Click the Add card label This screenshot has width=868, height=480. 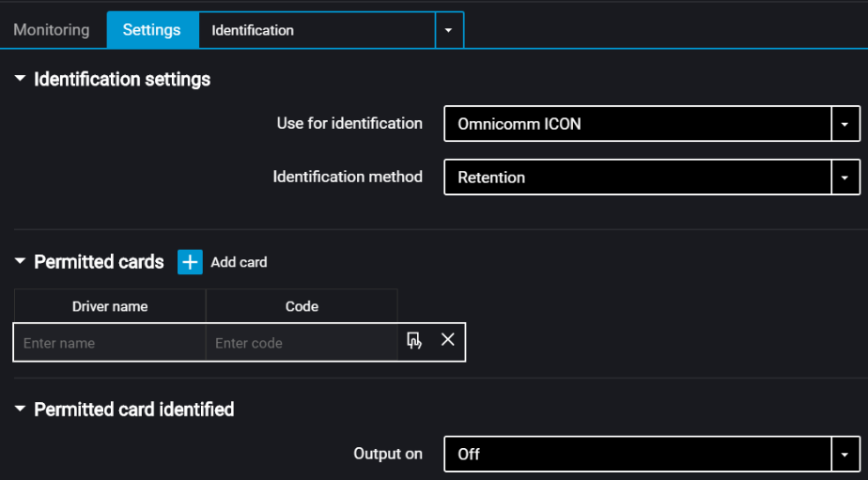coord(239,262)
